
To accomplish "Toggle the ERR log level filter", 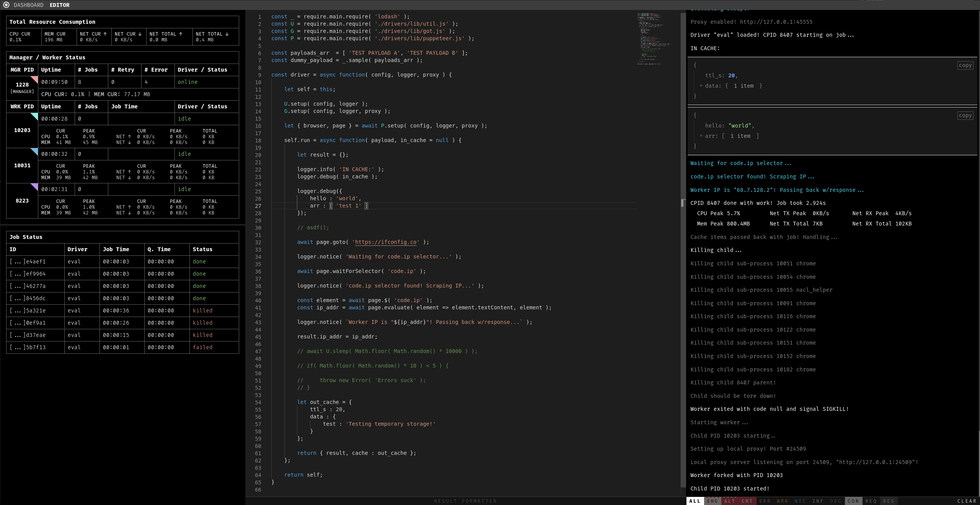I will click(765, 501).
